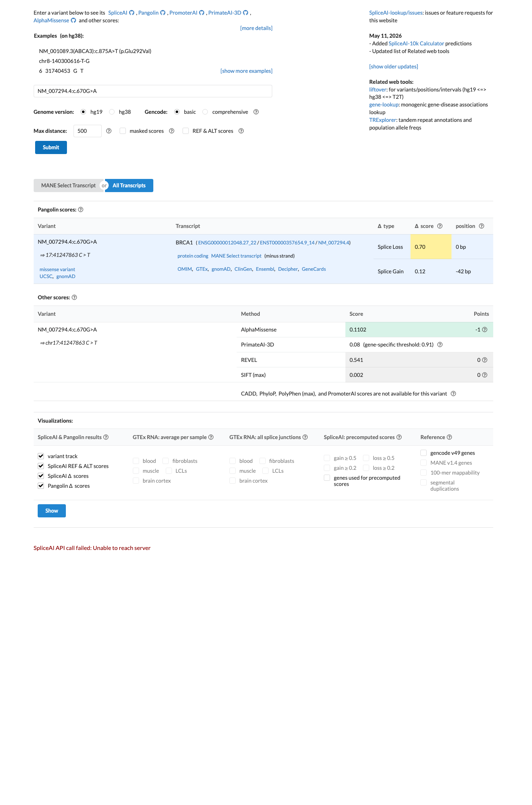Image resolution: width=532 pixels, height=805 pixels.
Task: Open the UCSC link under missense variant
Action: click(x=46, y=276)
